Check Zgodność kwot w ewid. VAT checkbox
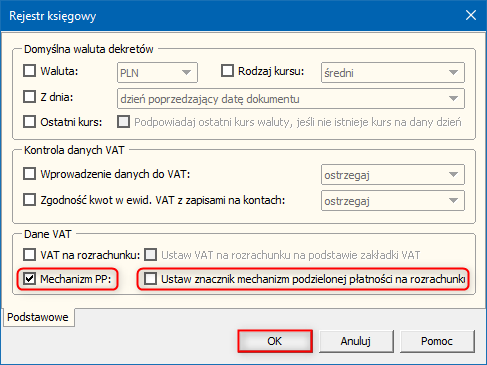The image size is (487, 365). pyautogui.click(x=29, y=200)
